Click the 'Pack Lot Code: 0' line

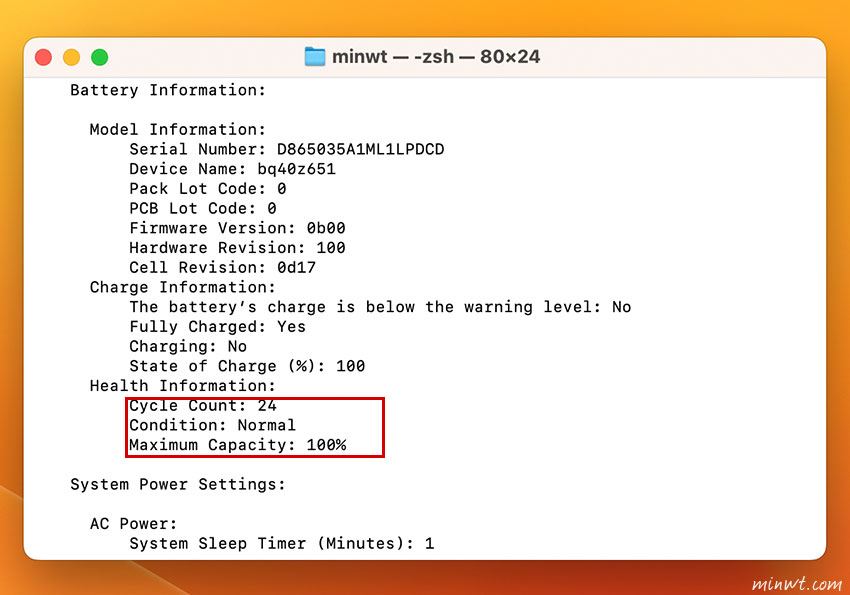coord(208,189)
